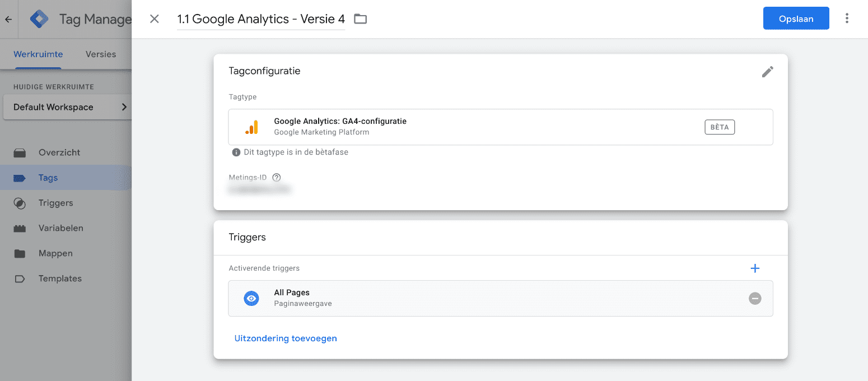Viewport: 868px width, 381px height.
Task: Switch to the Werkruimte tab
Action: click(x=38, y=54)
